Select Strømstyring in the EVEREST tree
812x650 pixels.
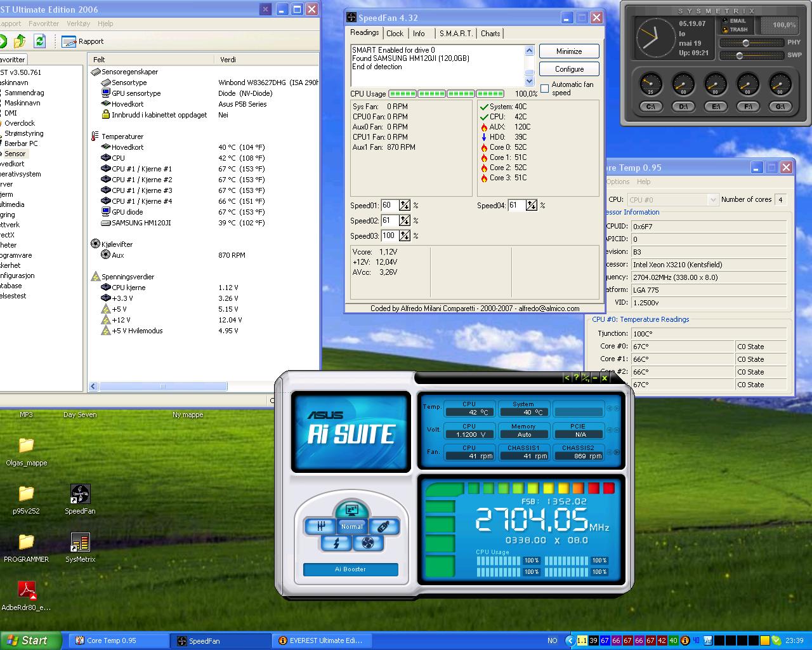coord(24,133)
